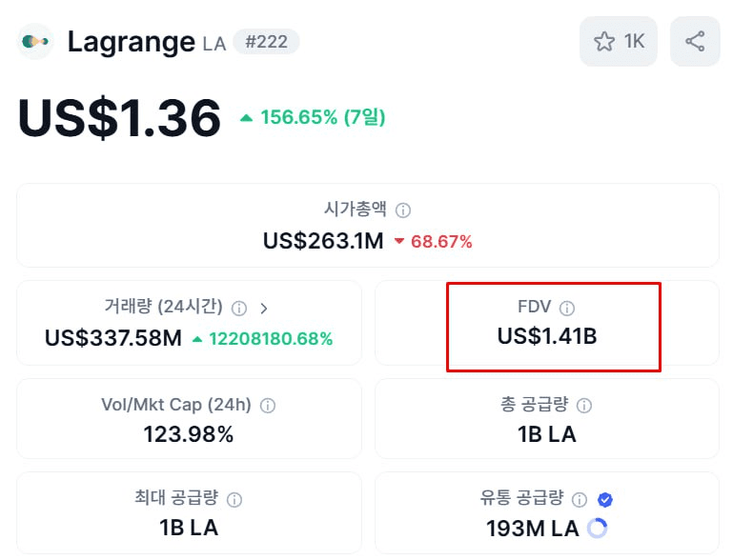Click the circulating supply progress ring
The width and height of the screenshot is (733, 560).
click(598, 529)
